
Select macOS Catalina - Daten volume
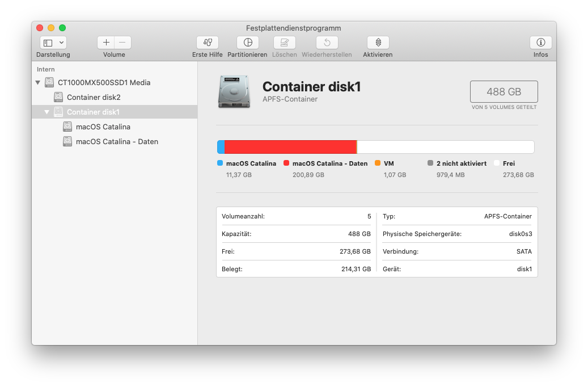(117, 141)
